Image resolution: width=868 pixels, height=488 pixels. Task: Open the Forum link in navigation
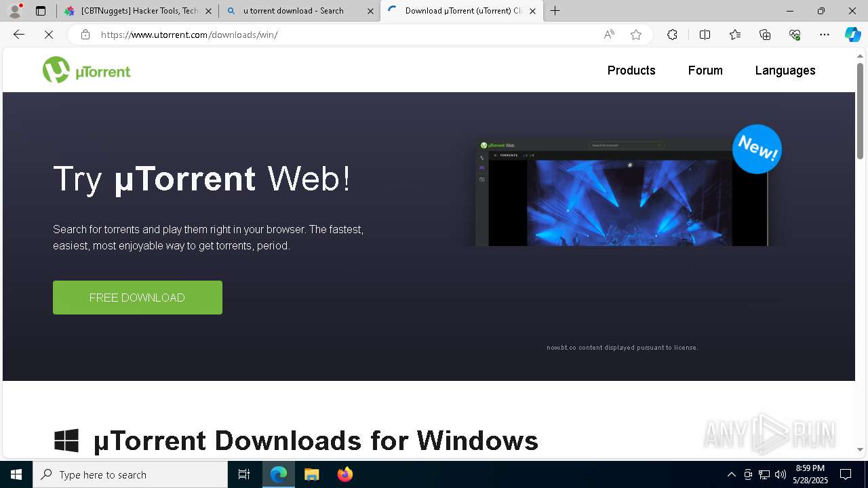click(705, 70)
